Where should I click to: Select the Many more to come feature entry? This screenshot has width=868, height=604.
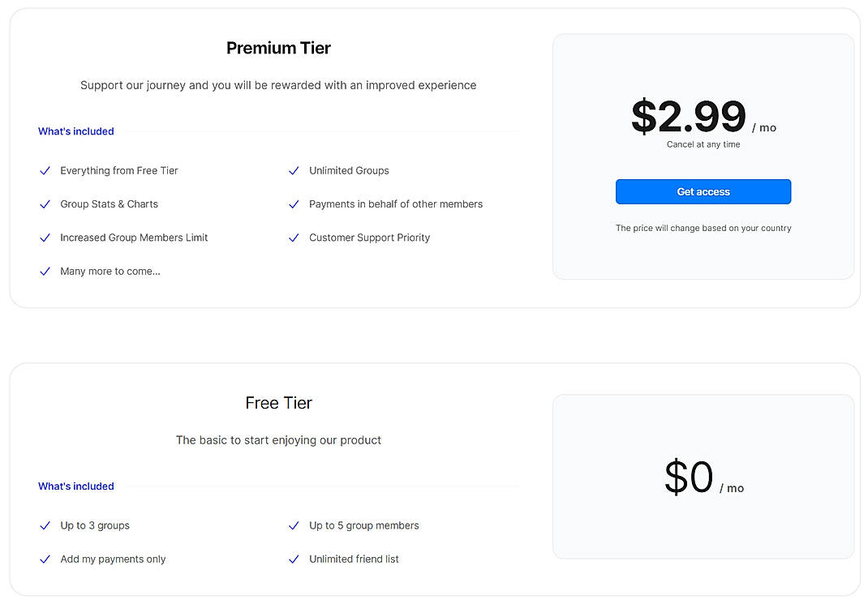(x=110, y=271)
